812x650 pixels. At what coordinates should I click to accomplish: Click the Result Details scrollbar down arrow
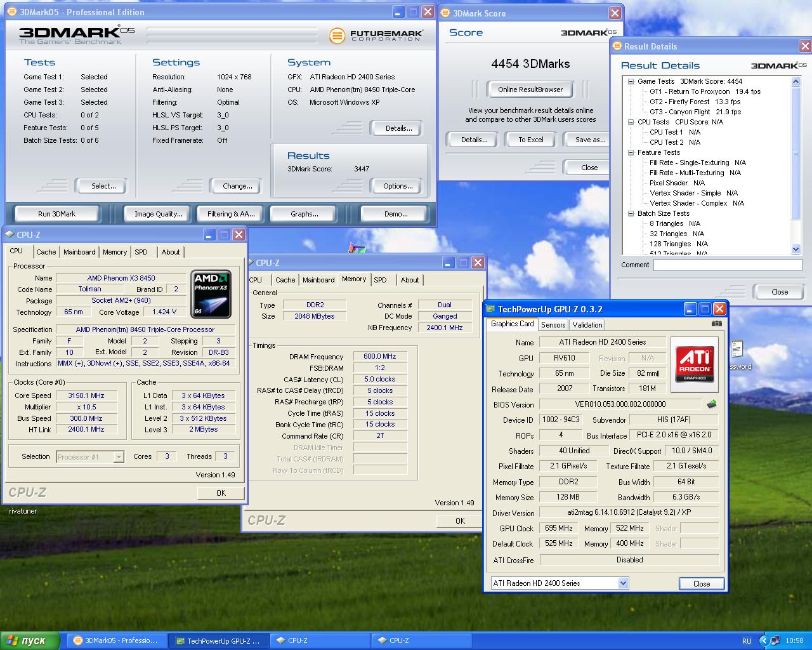coord(796,249)
